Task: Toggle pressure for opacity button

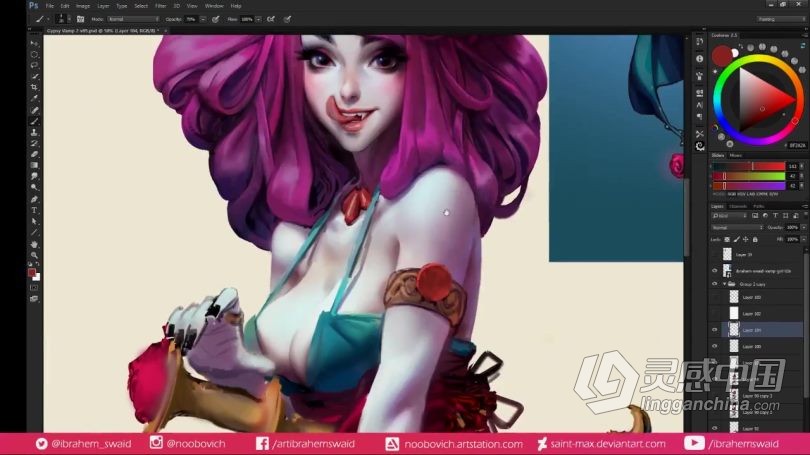Action: click(x=215, y=19)
